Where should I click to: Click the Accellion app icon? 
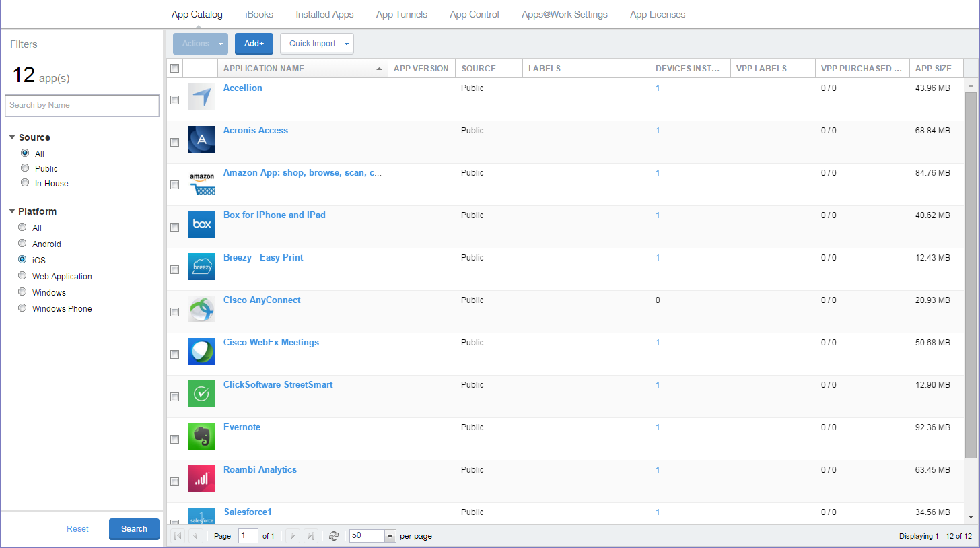click(x=202, y=97)
